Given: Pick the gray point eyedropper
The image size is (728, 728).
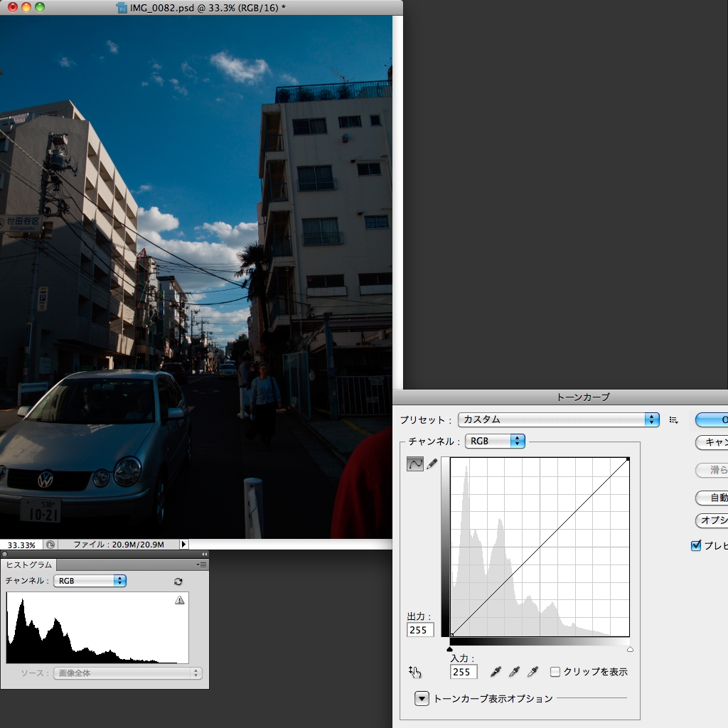Looking at the screenshot, I should pyautogui.click(x=513, y=671).
